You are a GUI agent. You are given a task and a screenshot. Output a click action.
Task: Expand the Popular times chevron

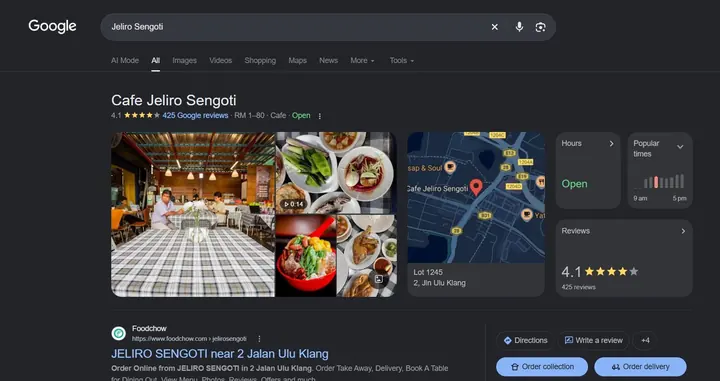pyautogui.click(x=680, y=147)
